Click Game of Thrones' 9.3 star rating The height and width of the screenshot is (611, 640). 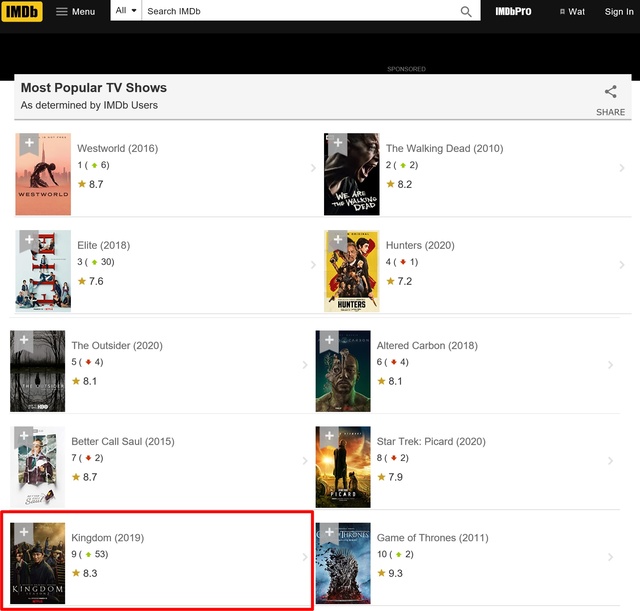(x=390, y=573)
